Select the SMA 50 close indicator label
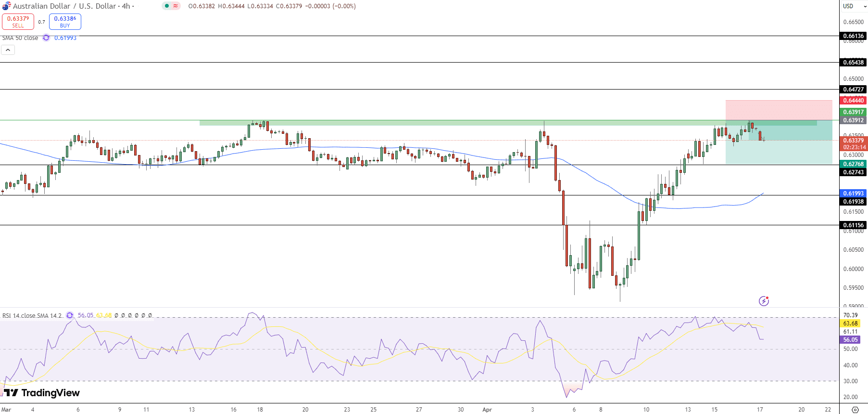The height and width of the screenshot is (414, 868). point(20,38)
